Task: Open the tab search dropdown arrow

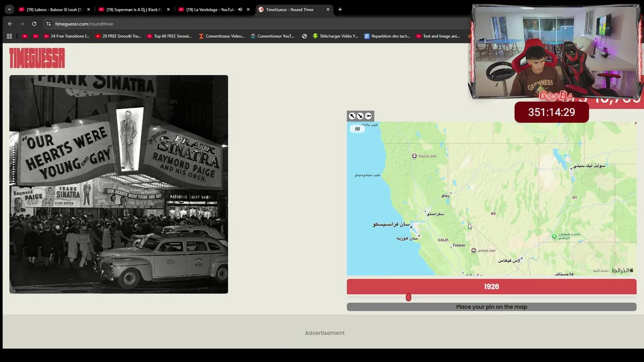Action: 9,9
